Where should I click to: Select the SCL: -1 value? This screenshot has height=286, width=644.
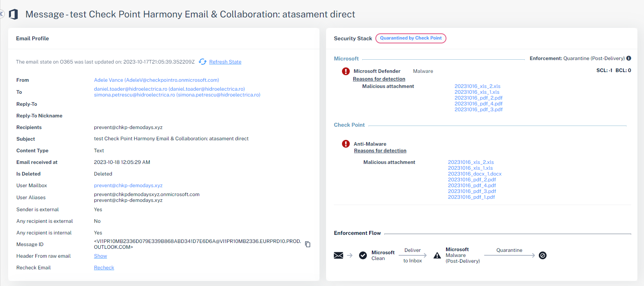(604, 70)
